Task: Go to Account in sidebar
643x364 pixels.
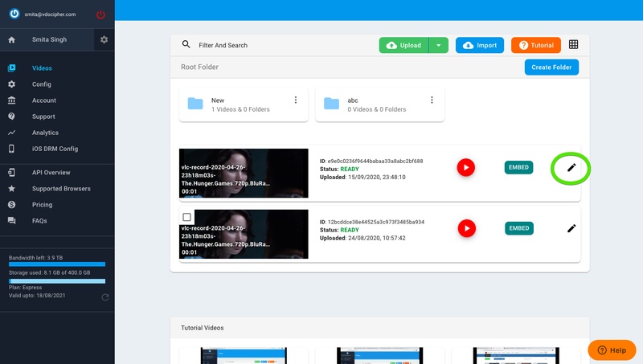Action: click(44, 100)
